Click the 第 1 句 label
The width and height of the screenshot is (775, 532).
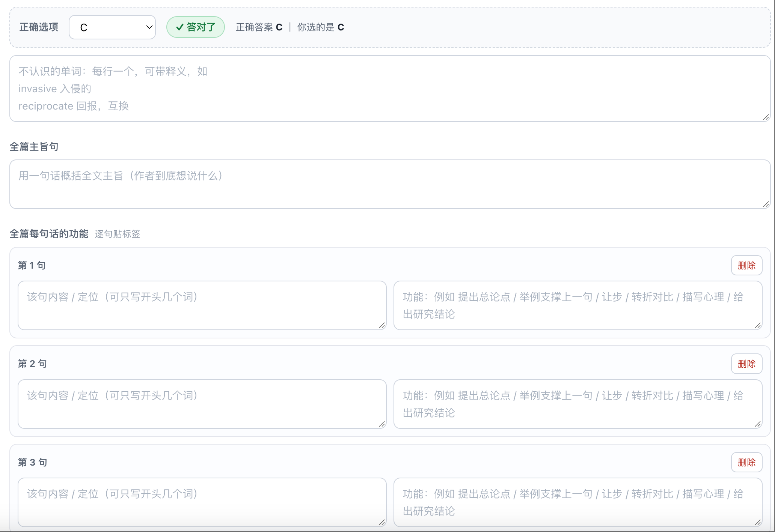[x=32, y=266]
